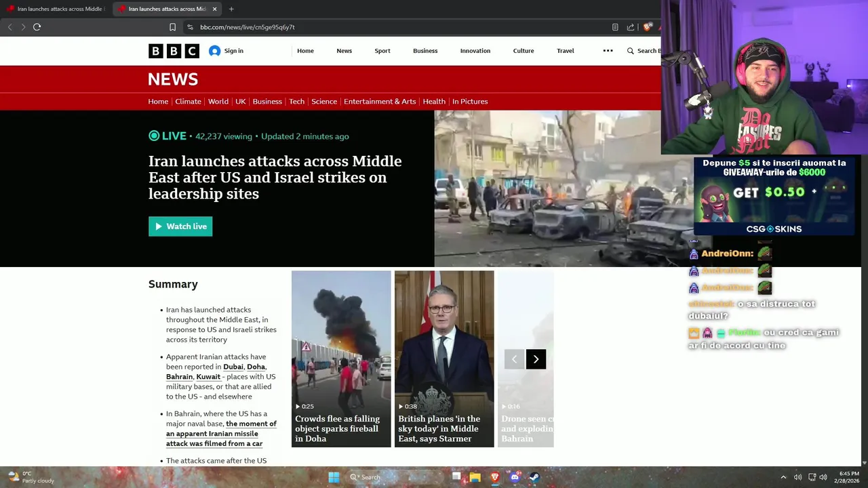Click previous arrow in video carousel
Image resolution: width=868 pixels, height=488 pixels.
point(514,359)
